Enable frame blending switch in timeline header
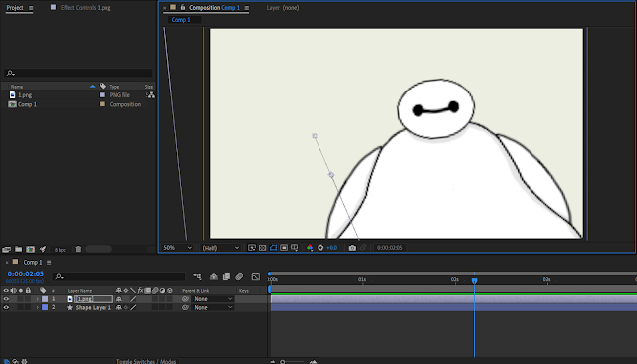637x364 pixels. [x=226, y=277]
